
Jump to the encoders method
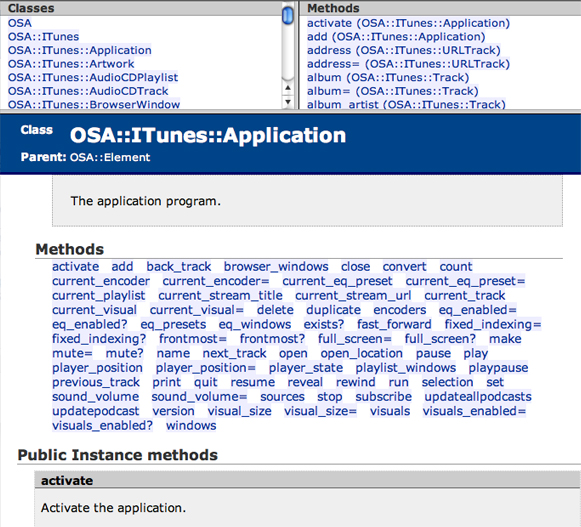400,310
